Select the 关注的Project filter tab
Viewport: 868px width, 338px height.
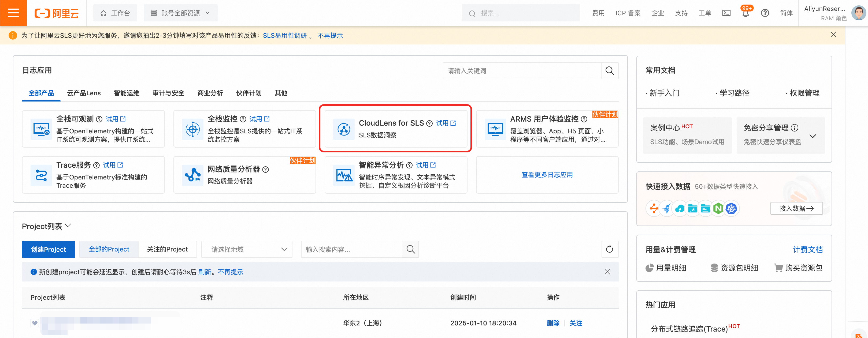pos(168,249)
